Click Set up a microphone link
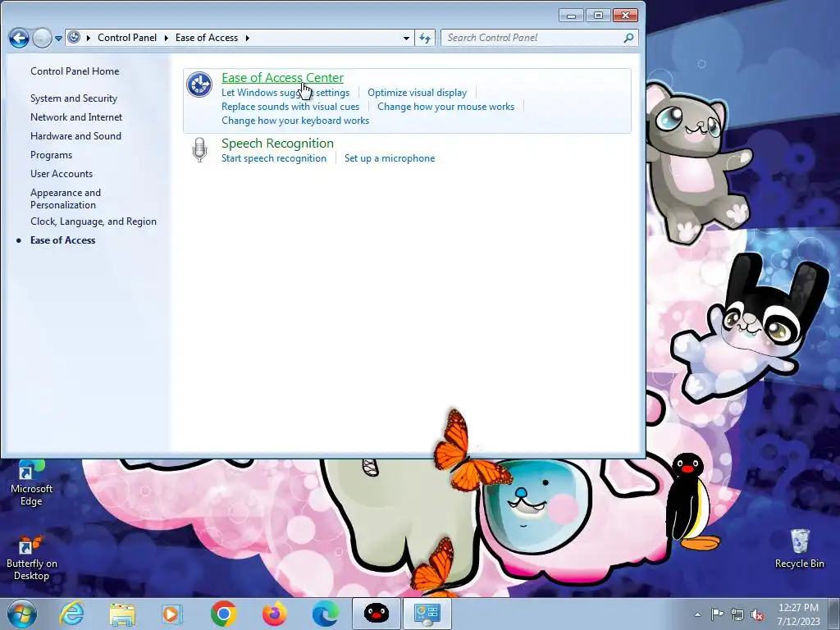840x630 pixels. (x=390, y=158)
